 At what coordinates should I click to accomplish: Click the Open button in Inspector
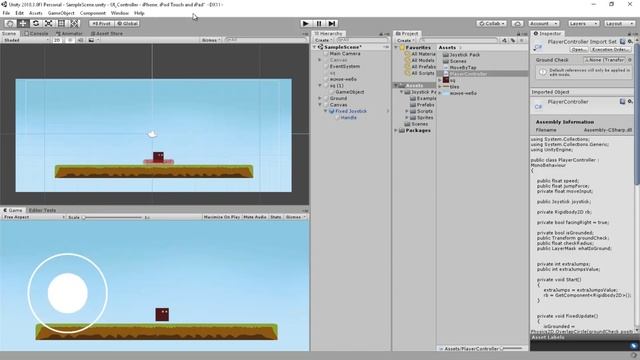pyautogui.click(x=578, y=49)
